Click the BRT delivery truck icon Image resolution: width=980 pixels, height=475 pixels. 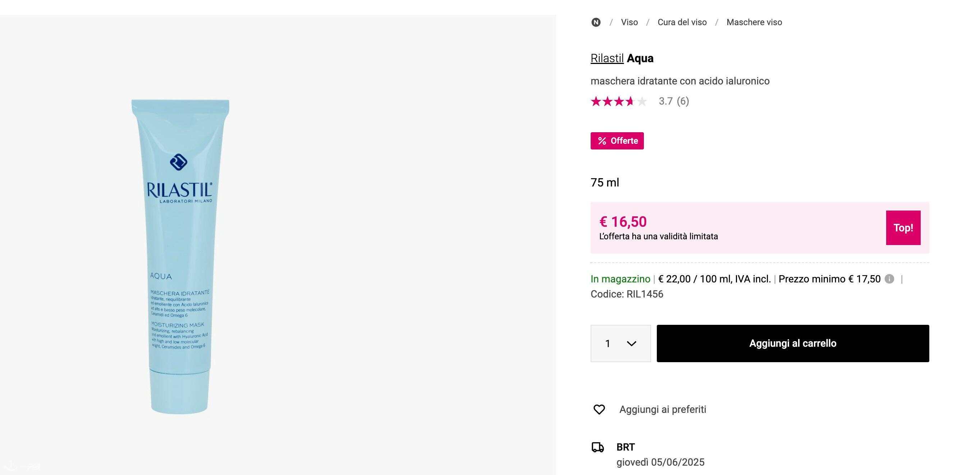(x=597, y=447)
